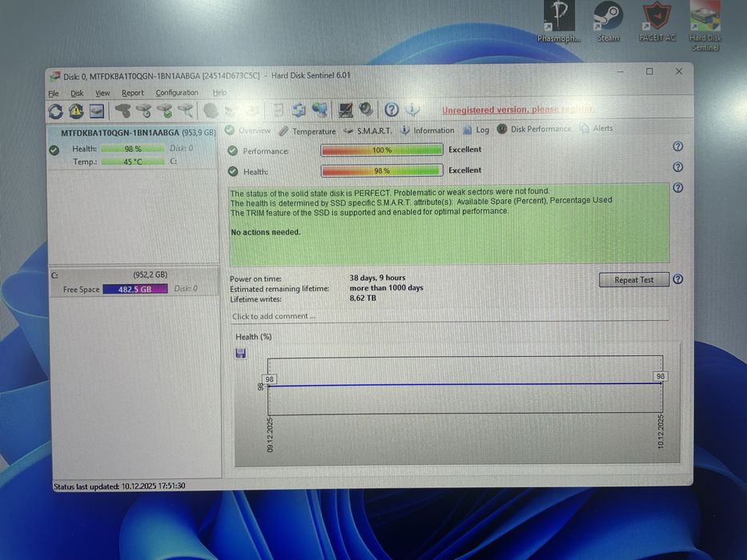Switch to the Information tab
747x560 pixels.
pos(428,130)
